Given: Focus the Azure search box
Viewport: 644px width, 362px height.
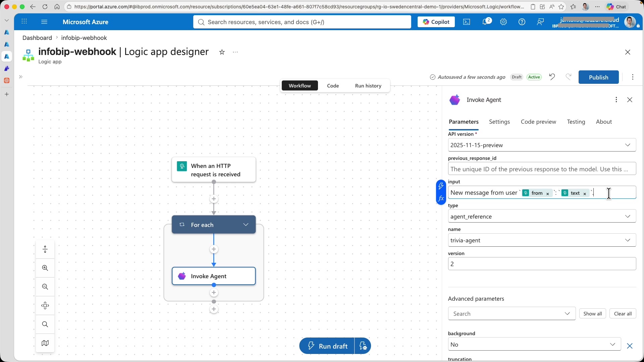Looking at the screenshot, I should pyautogui.click(x=302, y=22).
